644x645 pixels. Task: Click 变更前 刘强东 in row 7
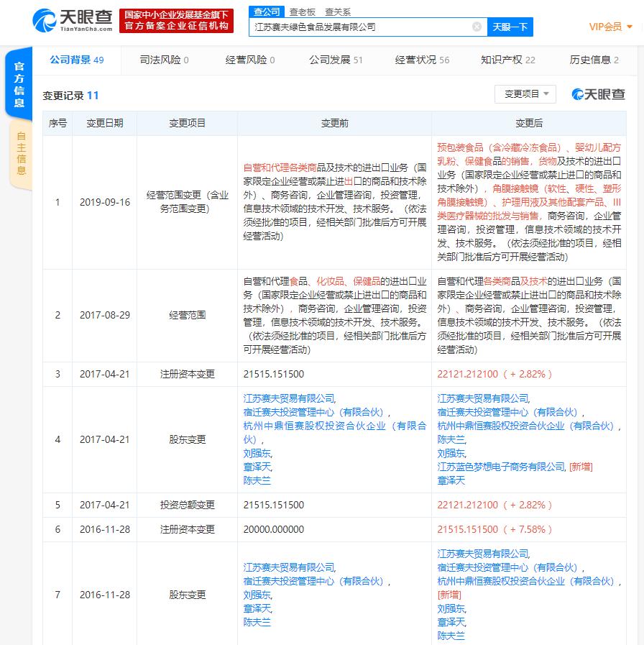257,595
